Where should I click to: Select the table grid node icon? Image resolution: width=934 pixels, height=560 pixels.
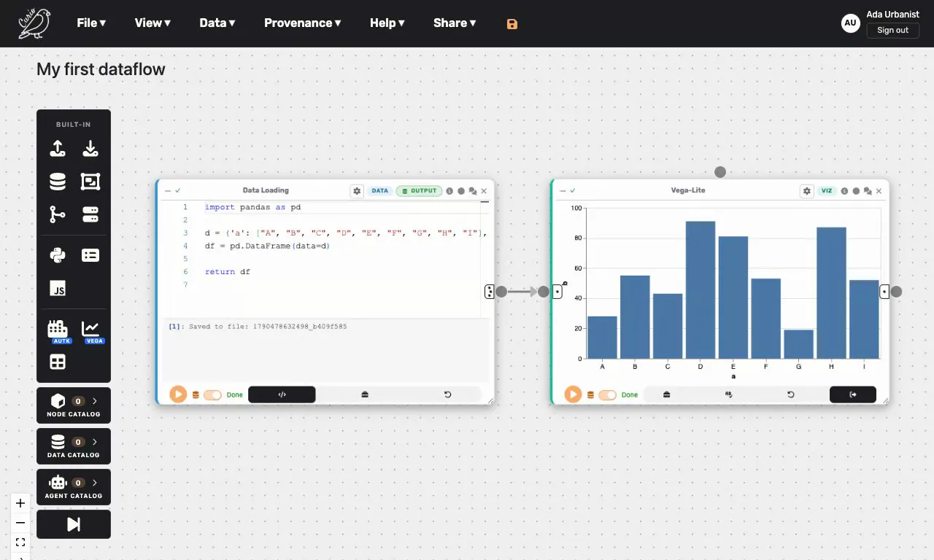click(58, 362)
